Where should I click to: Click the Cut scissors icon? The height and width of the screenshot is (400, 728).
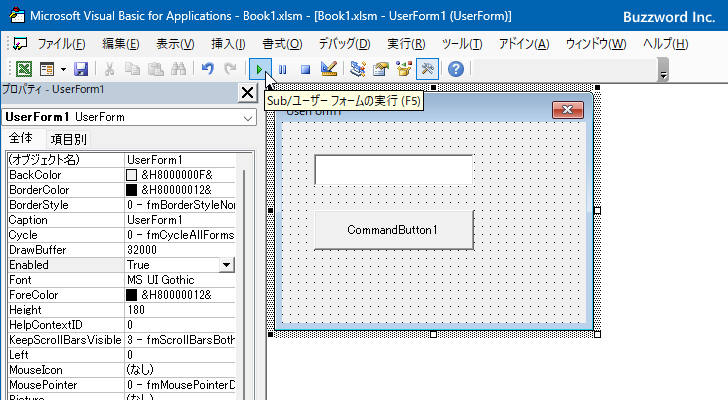pos(110,69)
